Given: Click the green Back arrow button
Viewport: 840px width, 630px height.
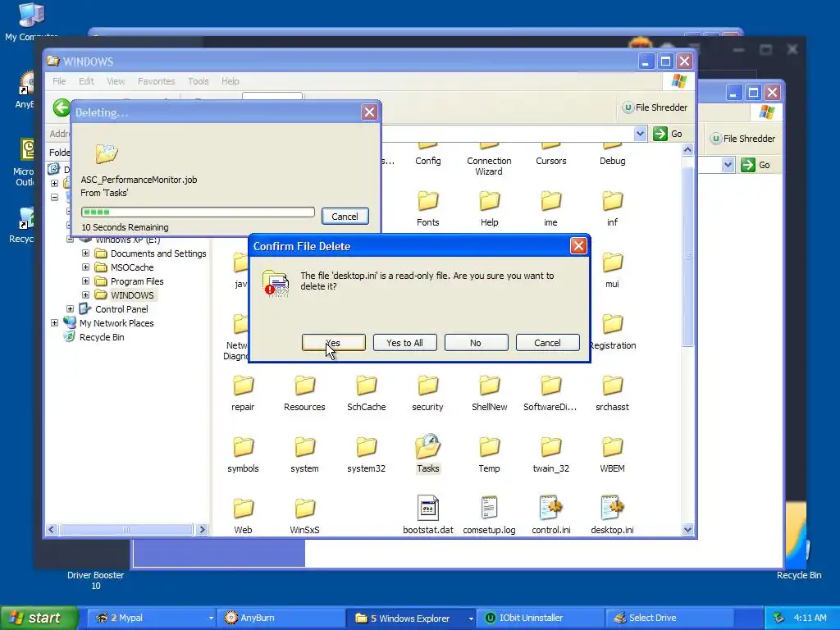Looking at the screenshot, I should pos(62,107).
